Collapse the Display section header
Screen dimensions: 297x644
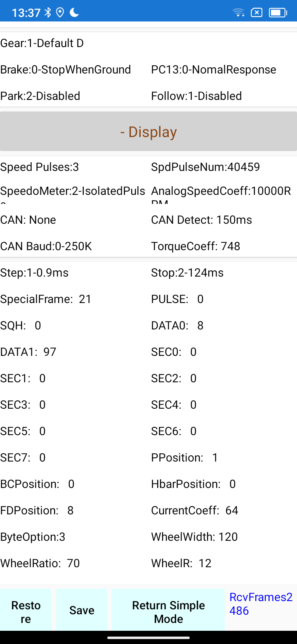coord(148,132)
